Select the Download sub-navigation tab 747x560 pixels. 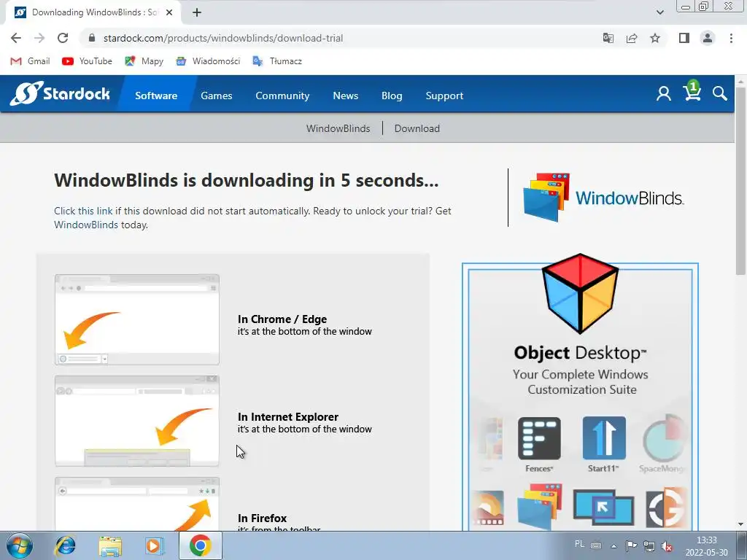pos(417,128)
